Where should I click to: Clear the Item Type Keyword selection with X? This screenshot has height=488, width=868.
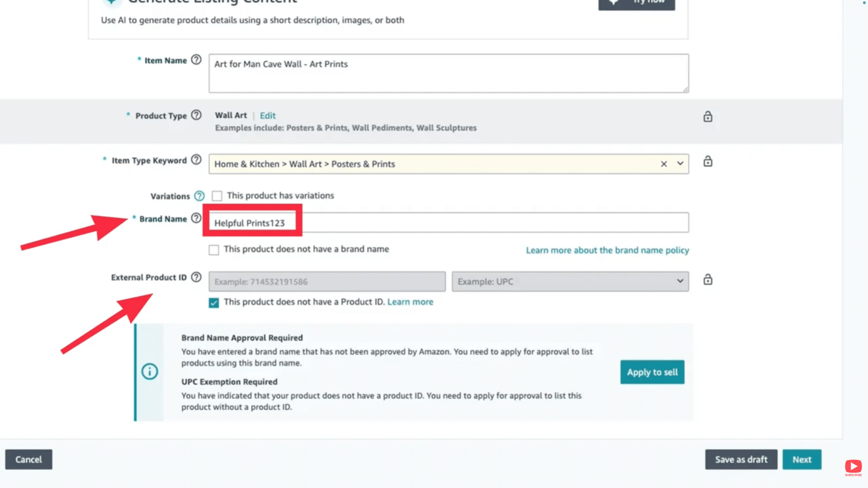tap(664, 164)
